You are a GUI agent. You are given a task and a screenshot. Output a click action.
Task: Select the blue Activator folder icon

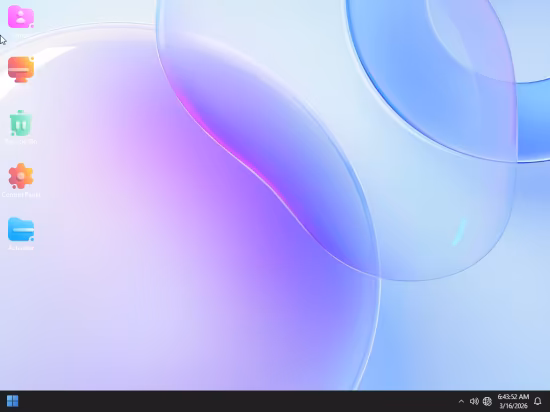[x=21, y=229]
